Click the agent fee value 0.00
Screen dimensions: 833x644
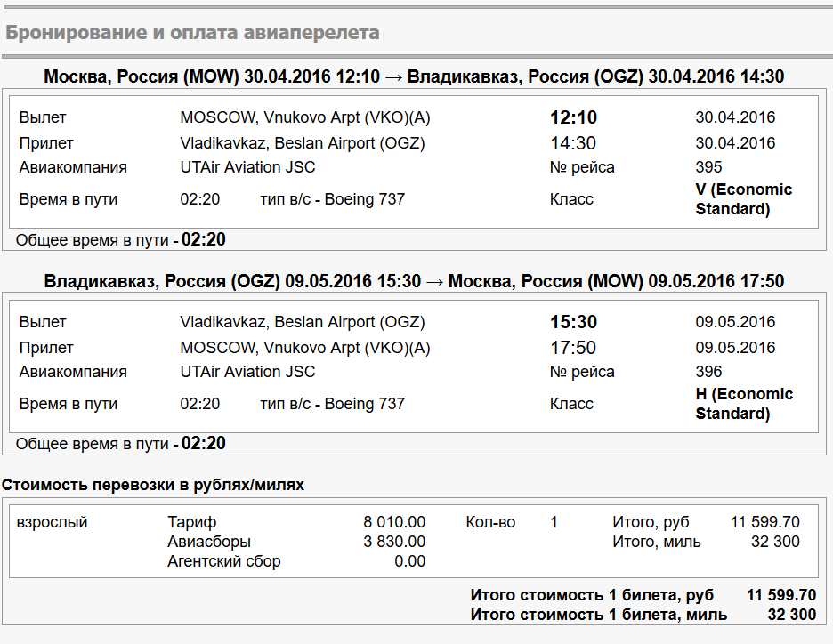pos(409,561)
